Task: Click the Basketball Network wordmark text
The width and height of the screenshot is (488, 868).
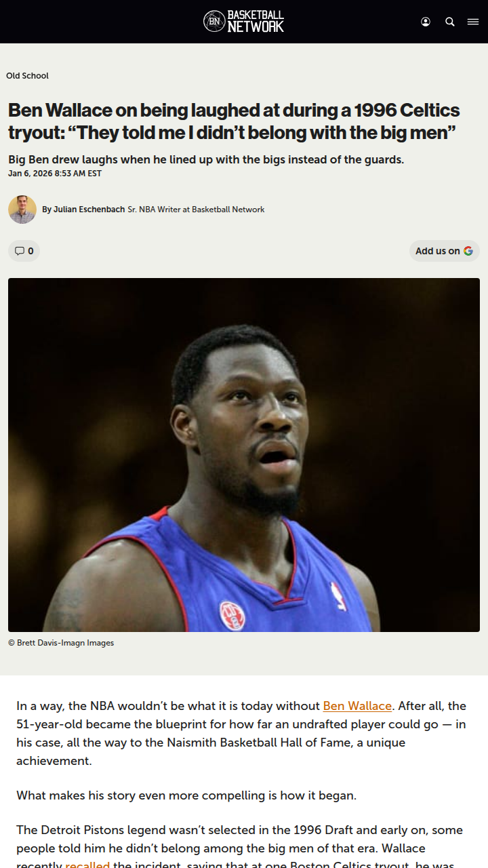Action: [x=256, y=21]
